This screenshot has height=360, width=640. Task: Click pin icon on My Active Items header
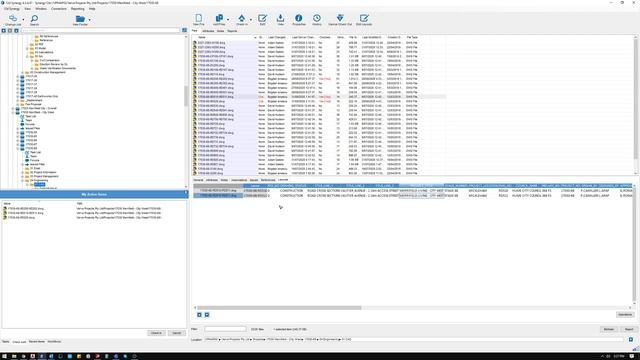[186, 193]
